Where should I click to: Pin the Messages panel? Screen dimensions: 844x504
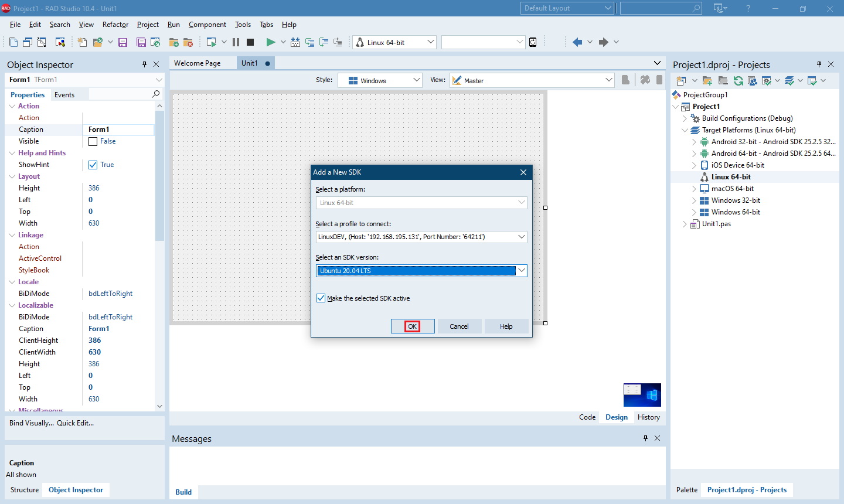click(x=645, y=438)
